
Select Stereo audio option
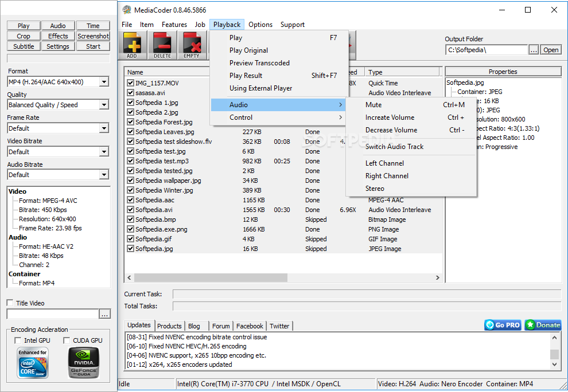click(411, 189)
